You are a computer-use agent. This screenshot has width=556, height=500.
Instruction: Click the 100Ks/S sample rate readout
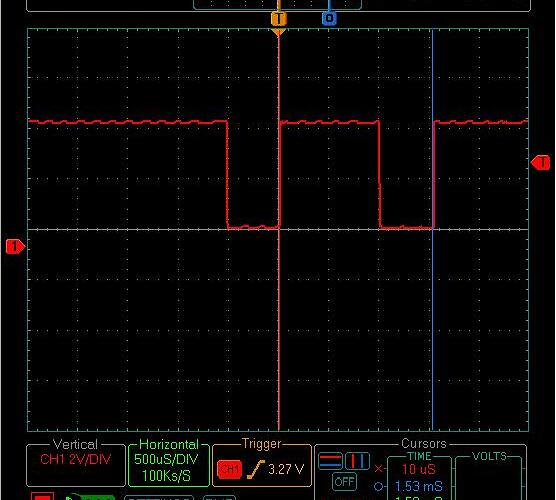pos(166,476)
